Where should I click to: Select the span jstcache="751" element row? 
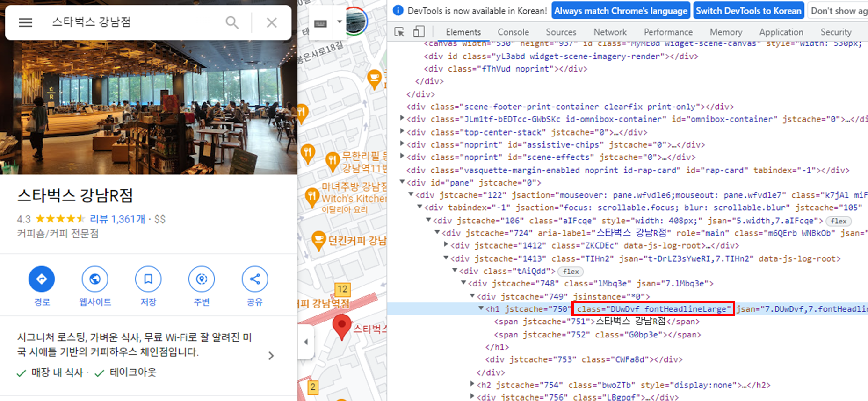pyautogui.click(x=597, y=322)
